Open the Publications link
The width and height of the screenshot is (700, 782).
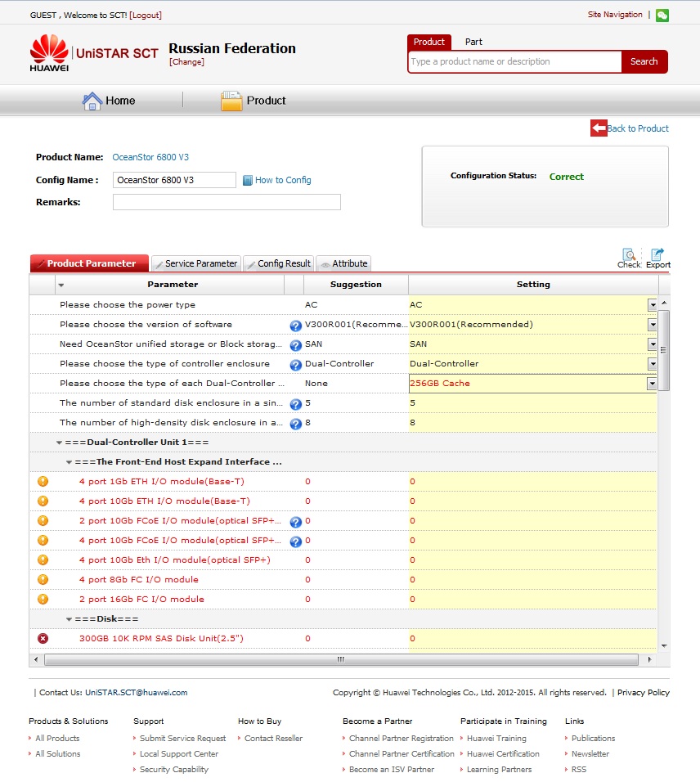click(x=593, y=739)
